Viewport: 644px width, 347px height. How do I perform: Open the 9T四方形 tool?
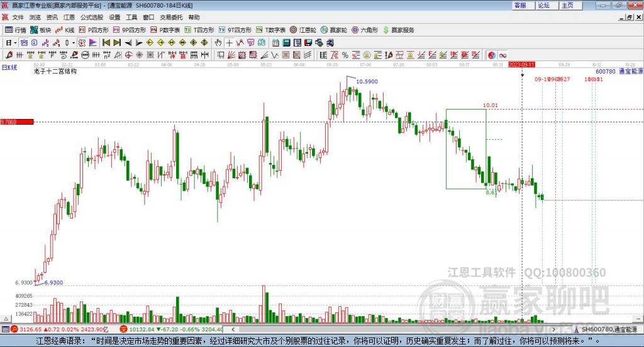[x=235, y=30]
